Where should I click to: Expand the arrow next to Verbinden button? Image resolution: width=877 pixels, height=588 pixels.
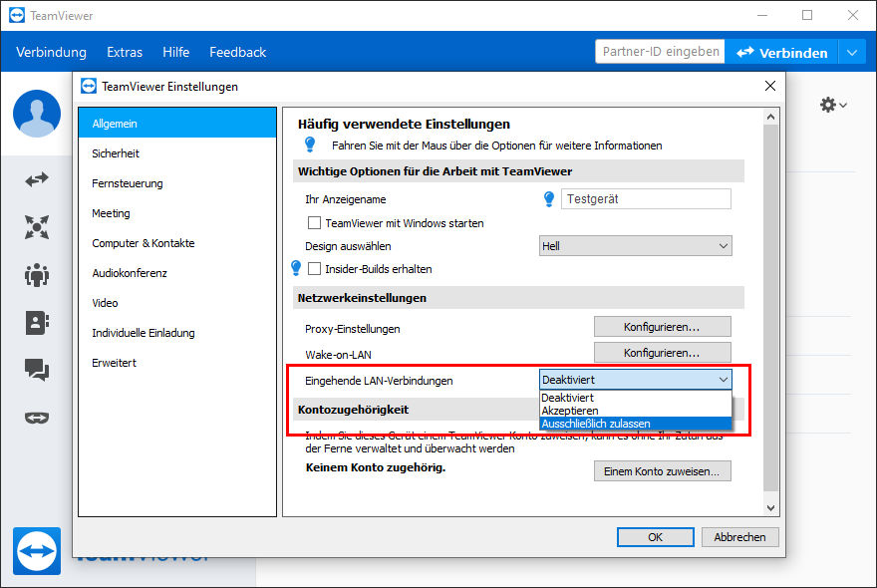pyautogui.click(x=852, y=53)
